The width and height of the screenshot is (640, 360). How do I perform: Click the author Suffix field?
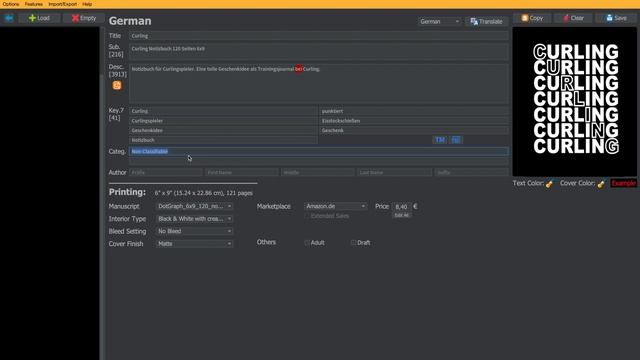[471, 173]
